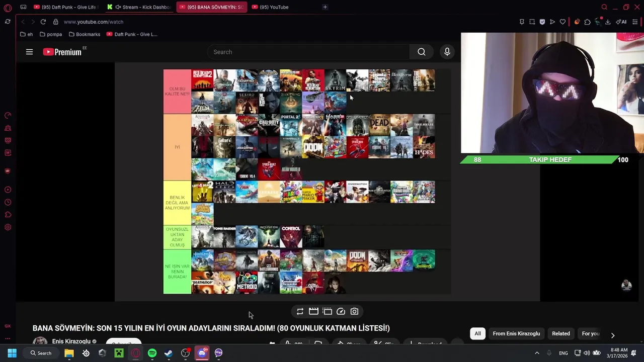Click the YouTube search magnifier button
The height and width of the screenshot is (362, 644).
point(422,52)
